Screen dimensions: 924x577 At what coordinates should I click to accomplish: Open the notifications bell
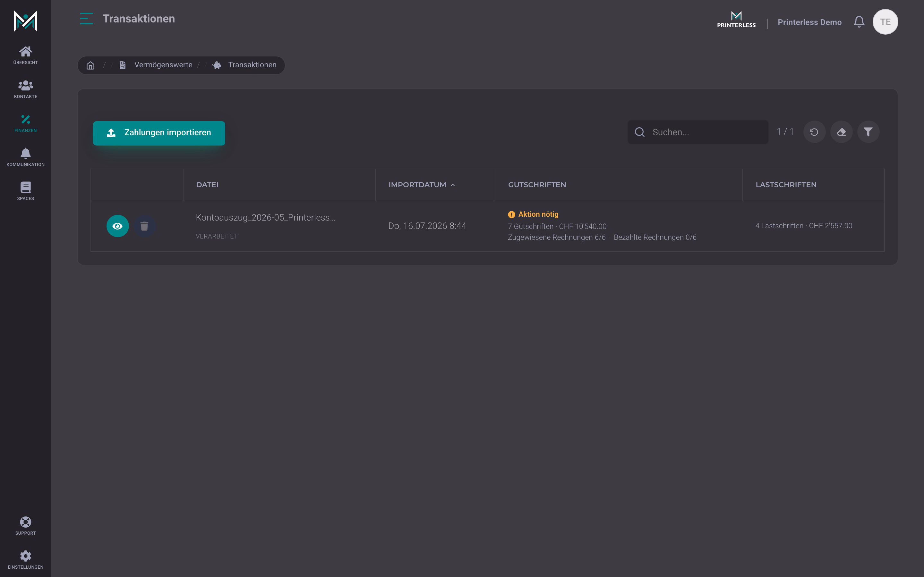[859, 22]
